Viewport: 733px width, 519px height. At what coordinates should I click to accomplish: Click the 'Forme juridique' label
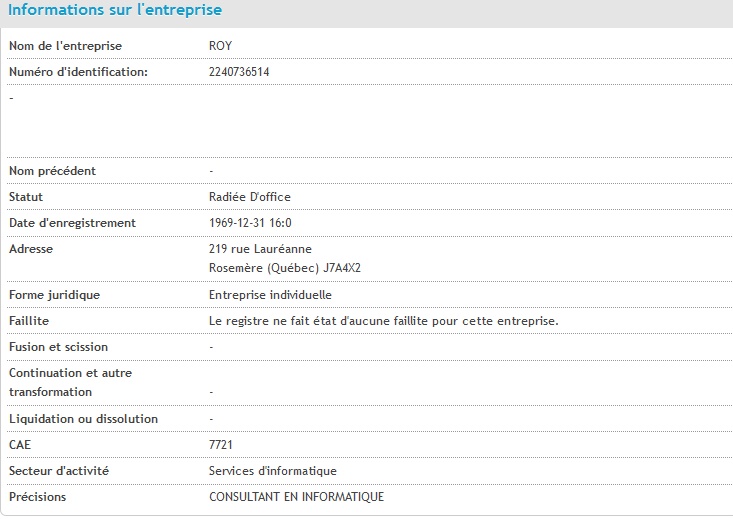click(54, 295)
